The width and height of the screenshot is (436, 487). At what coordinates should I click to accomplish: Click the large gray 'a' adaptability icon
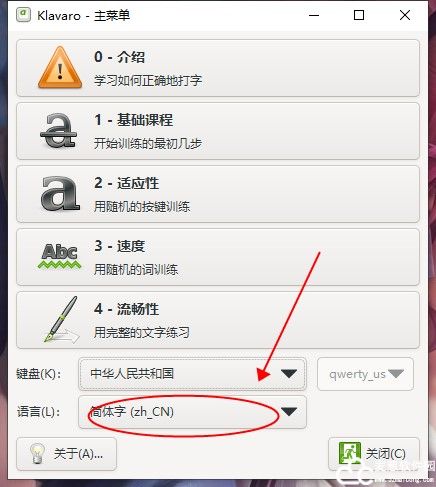coord(60,194)
